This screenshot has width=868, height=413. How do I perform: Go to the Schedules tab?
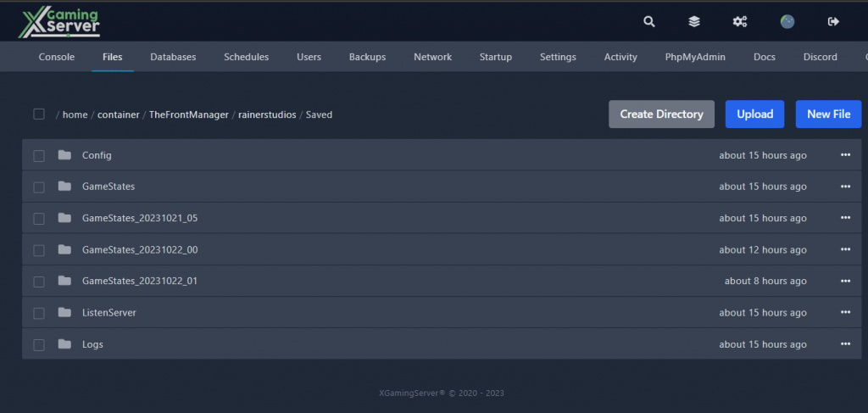pos(247,57)
